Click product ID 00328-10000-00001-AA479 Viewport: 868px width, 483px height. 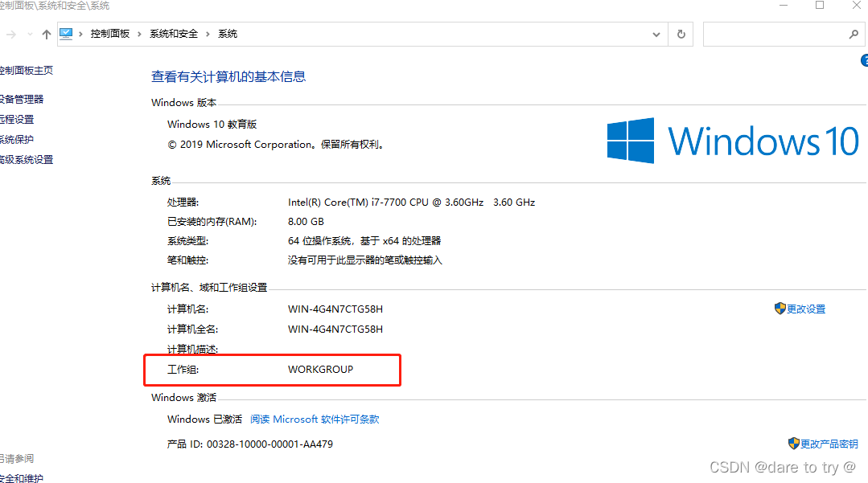tap(269, 444)
